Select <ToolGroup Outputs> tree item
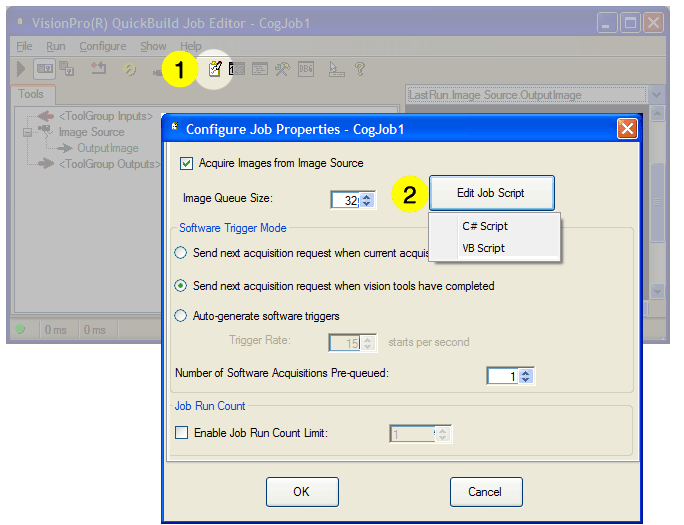The image size is (684, 525). (x=109, y=164)
